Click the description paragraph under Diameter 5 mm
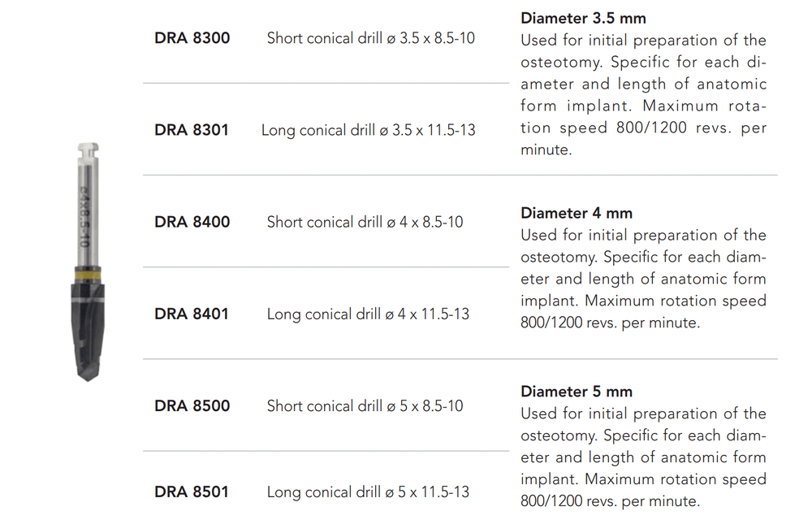This screenshot has height=524, width=812. tap(643, 457)
